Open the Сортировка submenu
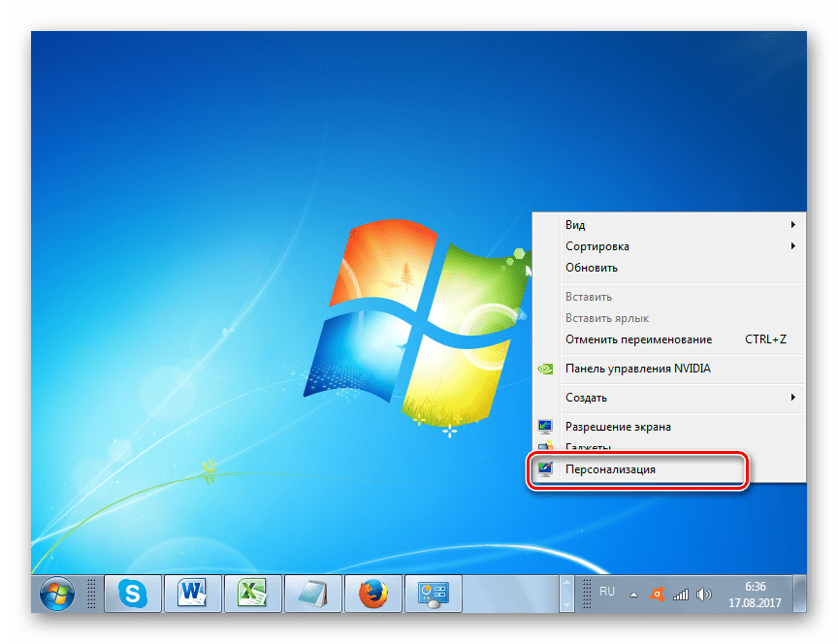 point(682,246)
